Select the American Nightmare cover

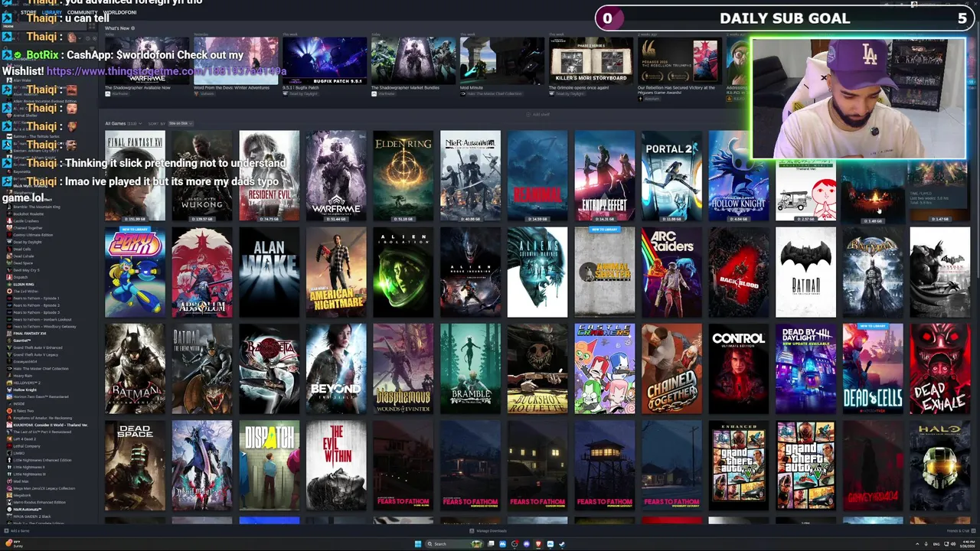[x=336, y=272]
